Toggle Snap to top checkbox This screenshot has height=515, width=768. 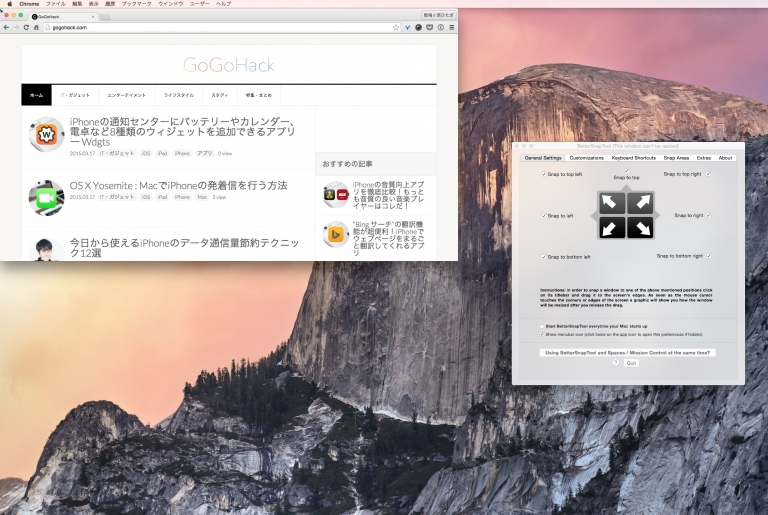click(626, 171)
